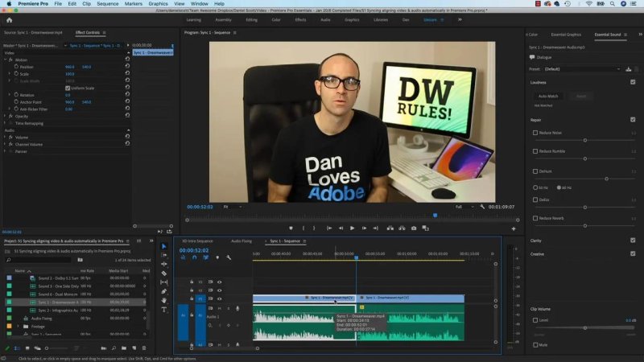Screen dimensions: 644x362
Task: Toggle the Loudness section checkbox
Action: 633,82
